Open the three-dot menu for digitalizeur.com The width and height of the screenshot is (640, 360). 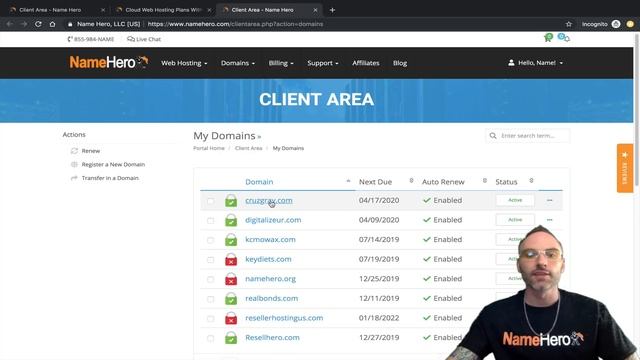click(549, 220)
